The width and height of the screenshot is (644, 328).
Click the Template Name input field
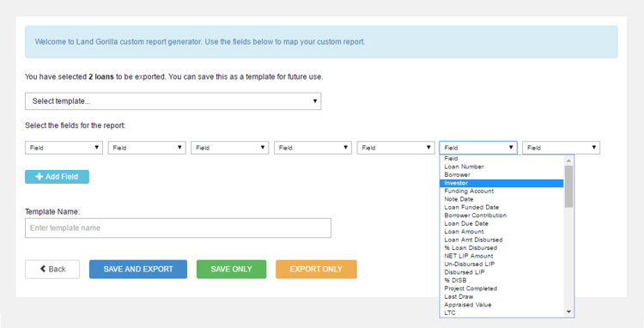178,228
